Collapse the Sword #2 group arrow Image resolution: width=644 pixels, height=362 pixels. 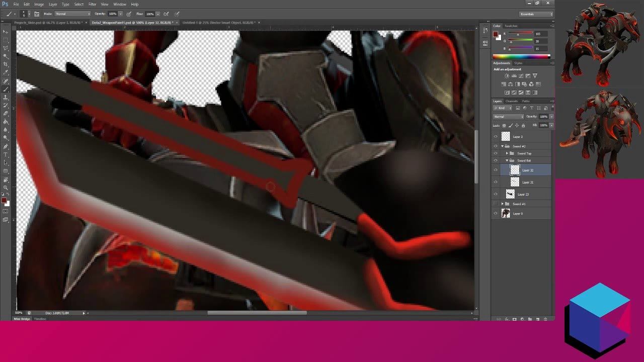click(x=502, y=146)
